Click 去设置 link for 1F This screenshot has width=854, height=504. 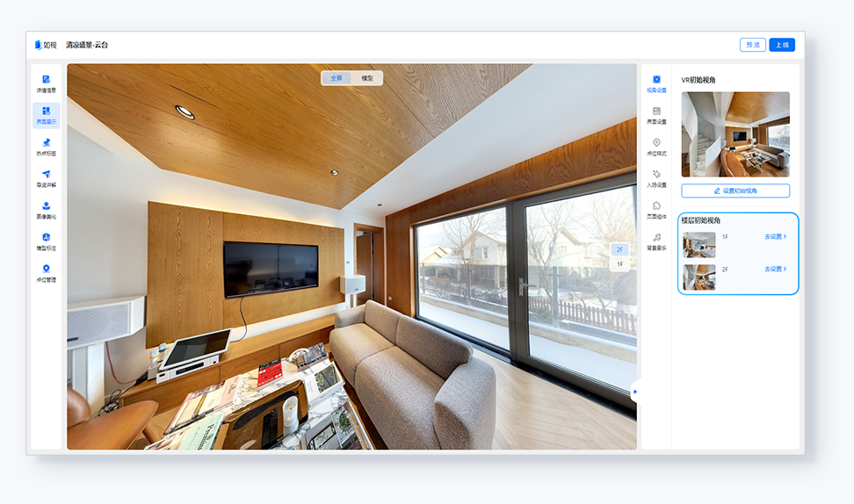pyautogui.click(x=775, y=237)
